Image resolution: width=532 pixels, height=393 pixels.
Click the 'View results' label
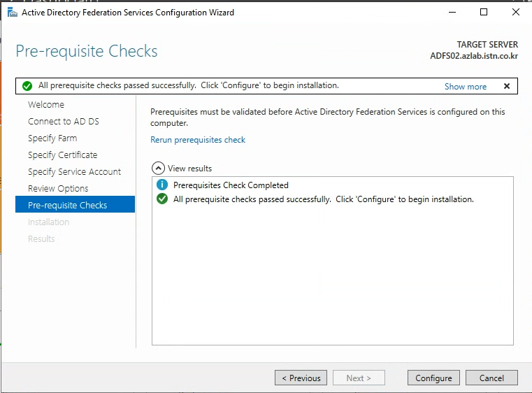pyautogui.click(x=189, y=169)
